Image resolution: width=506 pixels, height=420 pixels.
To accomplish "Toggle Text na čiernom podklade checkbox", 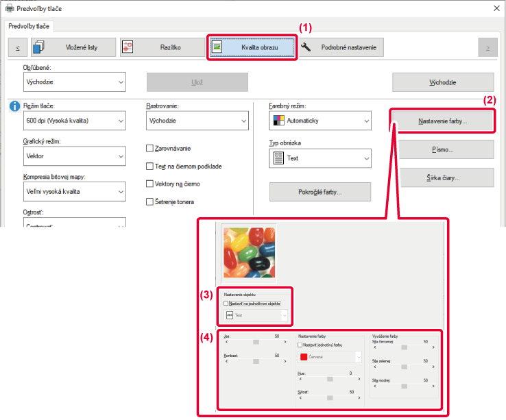I will [x=150, y=166].
